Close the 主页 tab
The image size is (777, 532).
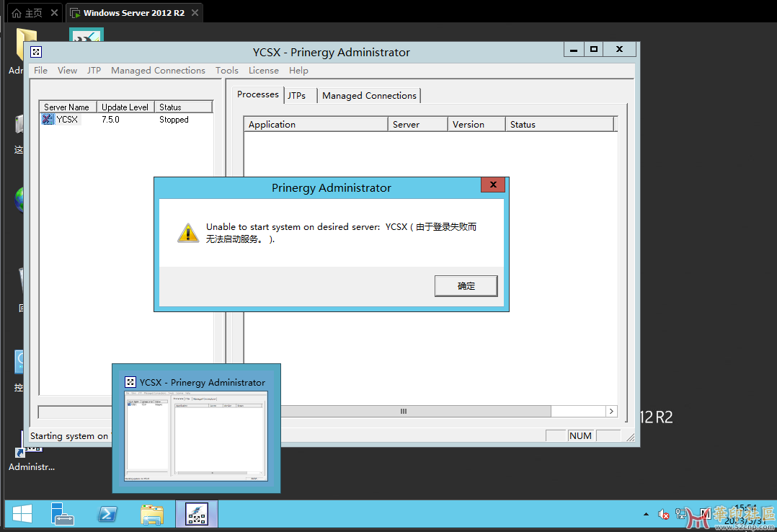[55, 13]
